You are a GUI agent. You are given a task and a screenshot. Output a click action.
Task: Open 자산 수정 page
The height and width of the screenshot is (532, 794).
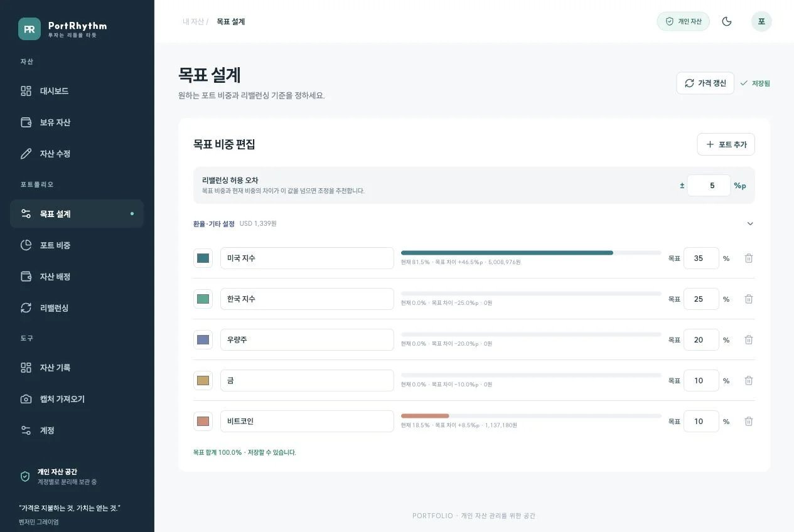[x=77, y=154]
